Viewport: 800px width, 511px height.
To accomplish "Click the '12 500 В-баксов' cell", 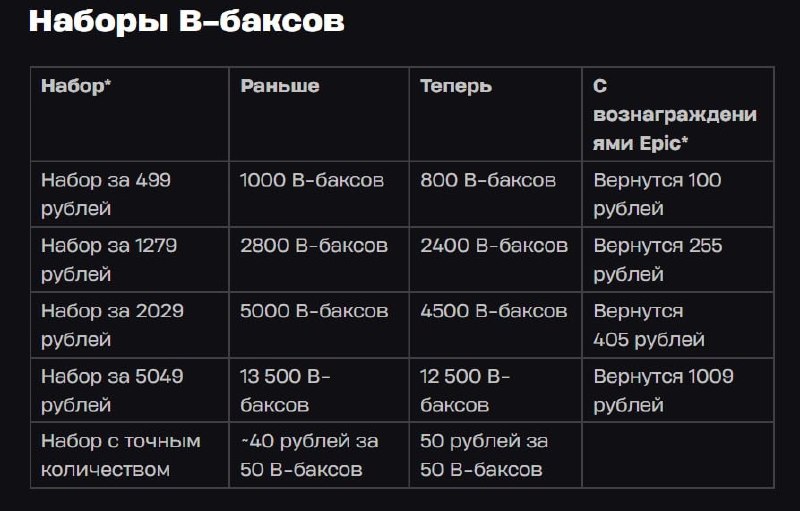I will pos(466,390).
